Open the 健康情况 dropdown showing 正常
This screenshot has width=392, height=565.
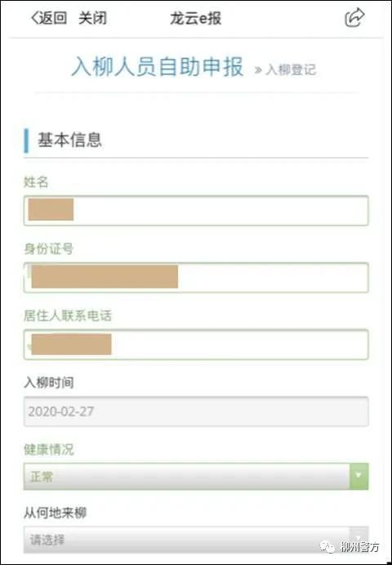coord(196,477)
